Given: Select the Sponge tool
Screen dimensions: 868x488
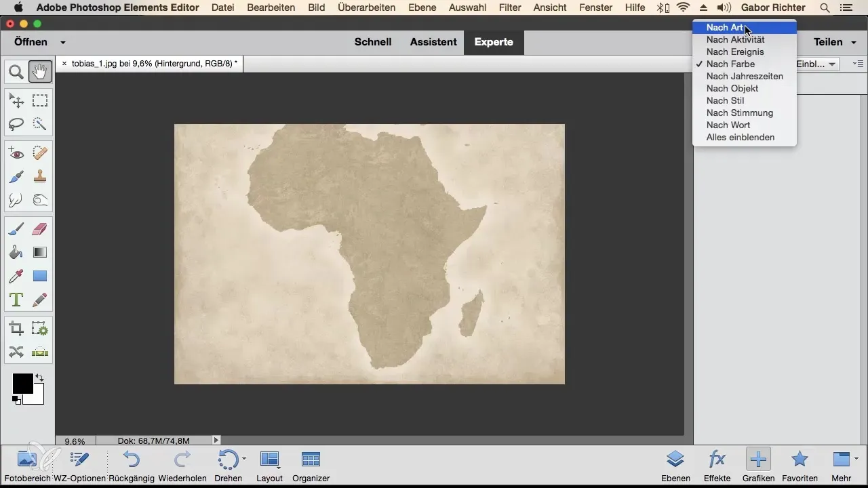Looking at the screenshot, I should 40,200.
